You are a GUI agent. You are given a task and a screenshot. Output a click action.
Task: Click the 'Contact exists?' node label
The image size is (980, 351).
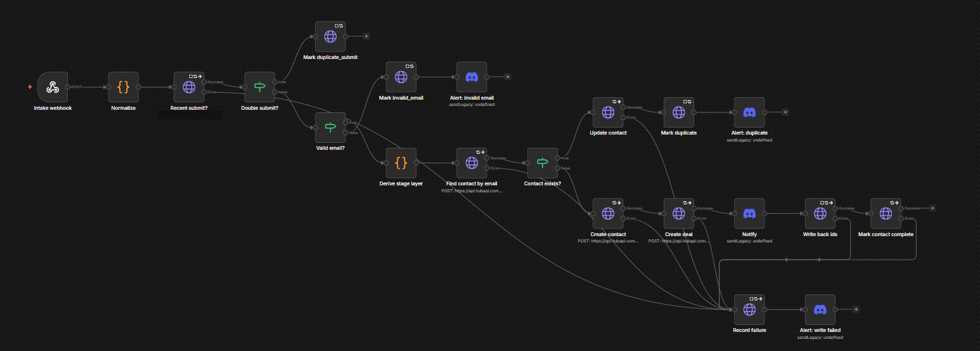click(543, 183)
